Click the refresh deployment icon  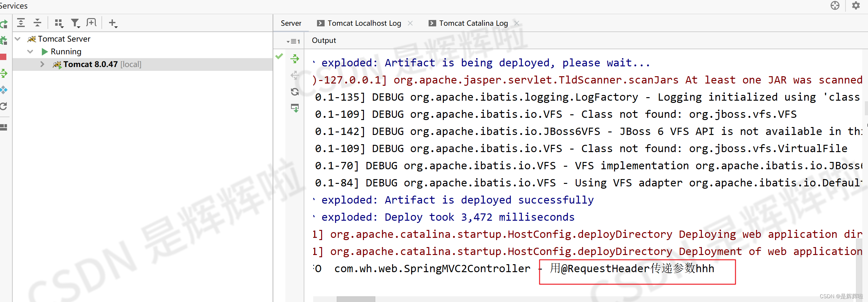295,91
